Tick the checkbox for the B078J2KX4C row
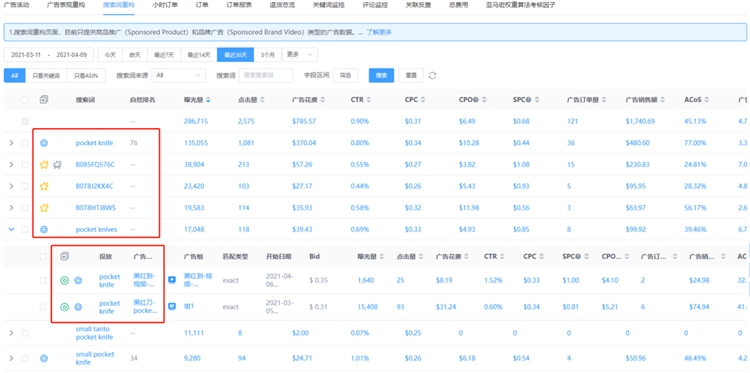Viewport: 750px width, 373px height. coord(25,186)
